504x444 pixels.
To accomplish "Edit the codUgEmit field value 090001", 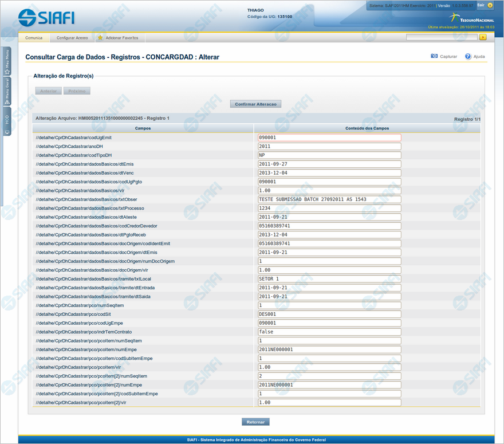I will (x=329, y=137).
